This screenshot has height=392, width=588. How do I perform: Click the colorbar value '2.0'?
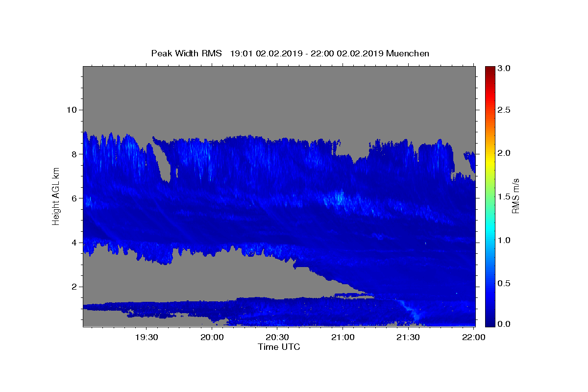(505, 153)
